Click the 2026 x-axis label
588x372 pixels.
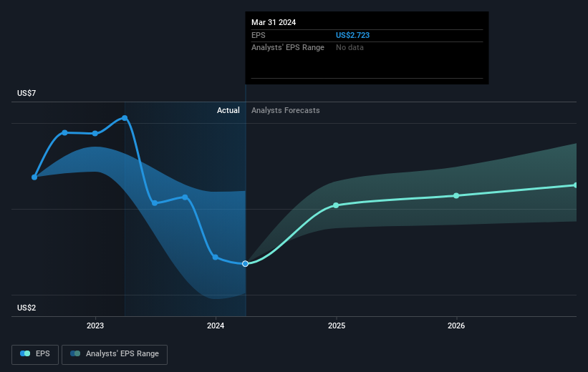(456, 325)
